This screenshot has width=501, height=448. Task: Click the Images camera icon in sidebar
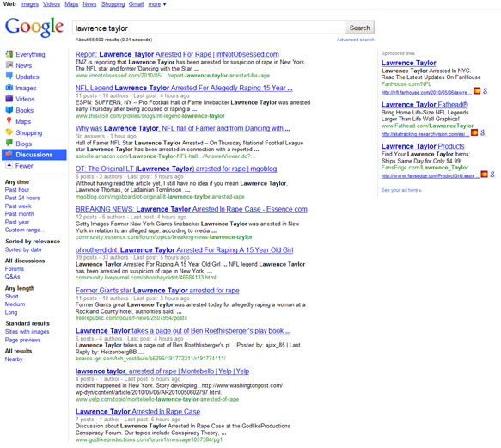tap(9, 88)
